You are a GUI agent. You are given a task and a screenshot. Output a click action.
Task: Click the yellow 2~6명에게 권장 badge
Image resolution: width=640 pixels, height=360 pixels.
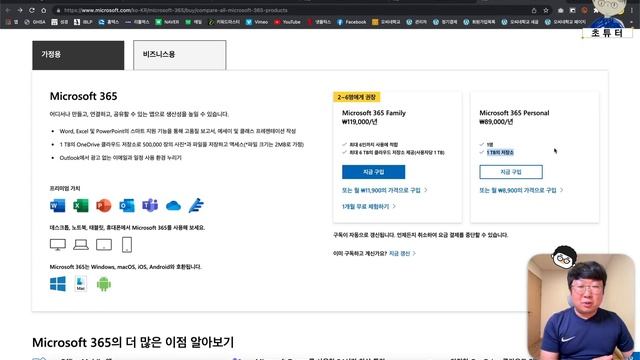tap(357, 97)
